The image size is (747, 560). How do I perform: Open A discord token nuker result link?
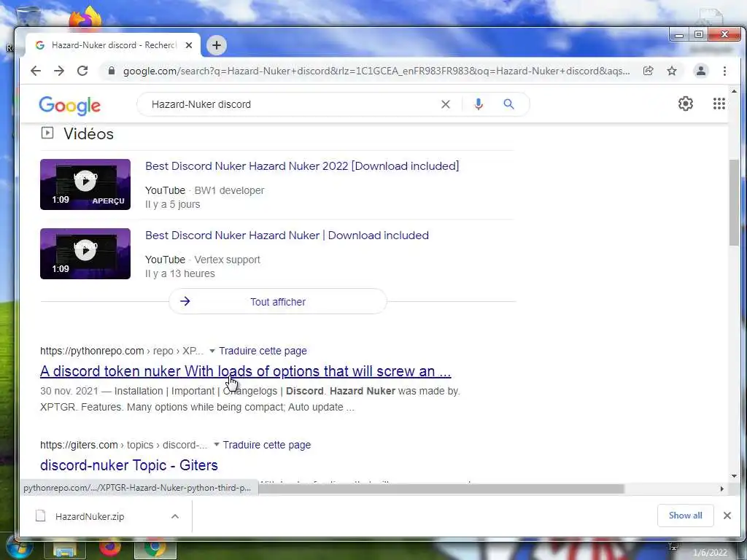pos(245,371)
